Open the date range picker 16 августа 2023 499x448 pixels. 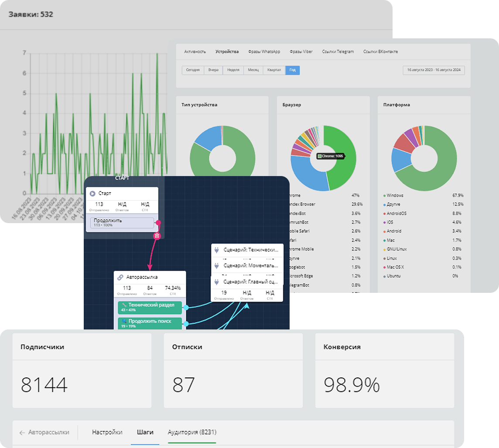click(434, 70)
